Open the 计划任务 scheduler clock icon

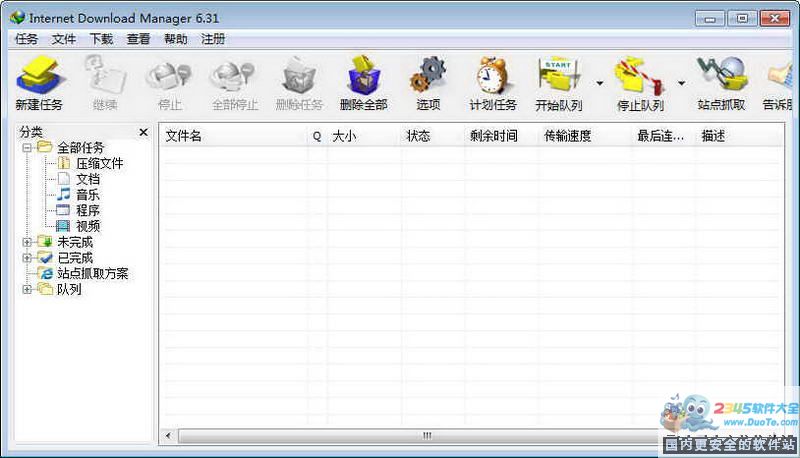[492, 76]
